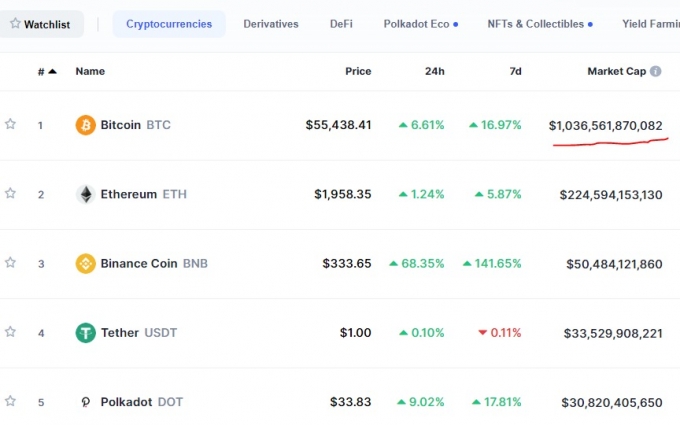Toggle the watchlist star for Bitcoin
The width and height of the screenshot is (680, 425).
point(10,124)
